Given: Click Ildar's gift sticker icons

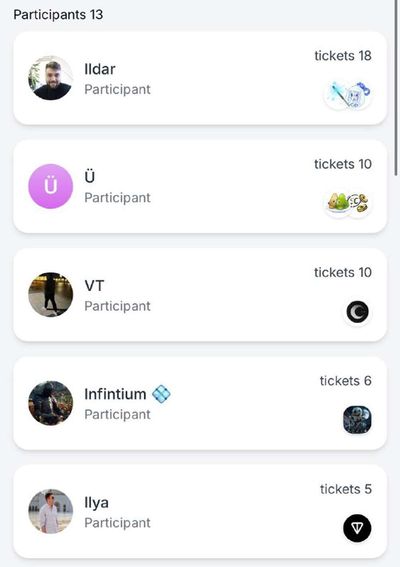Looking at the screenshot, I should click(x=348, y=95).
